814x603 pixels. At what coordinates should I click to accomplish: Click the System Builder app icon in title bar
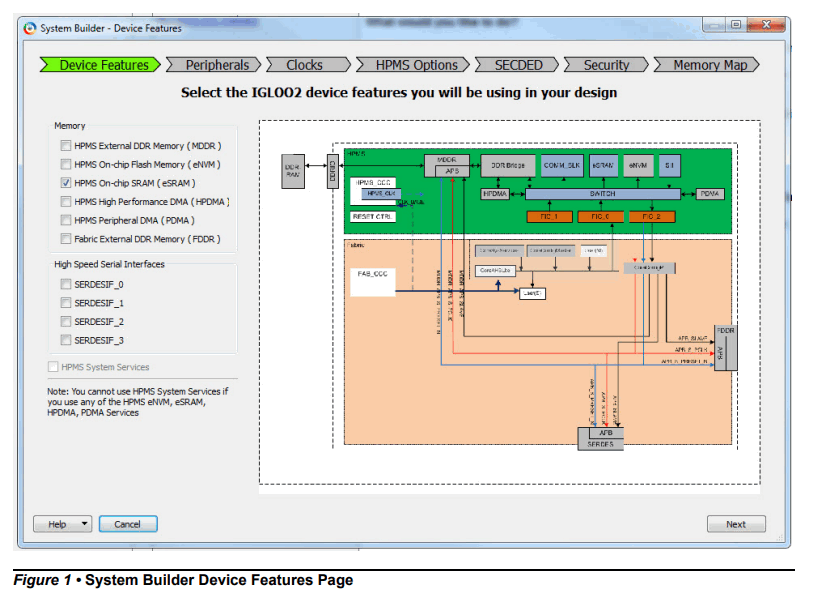[30, 28]
